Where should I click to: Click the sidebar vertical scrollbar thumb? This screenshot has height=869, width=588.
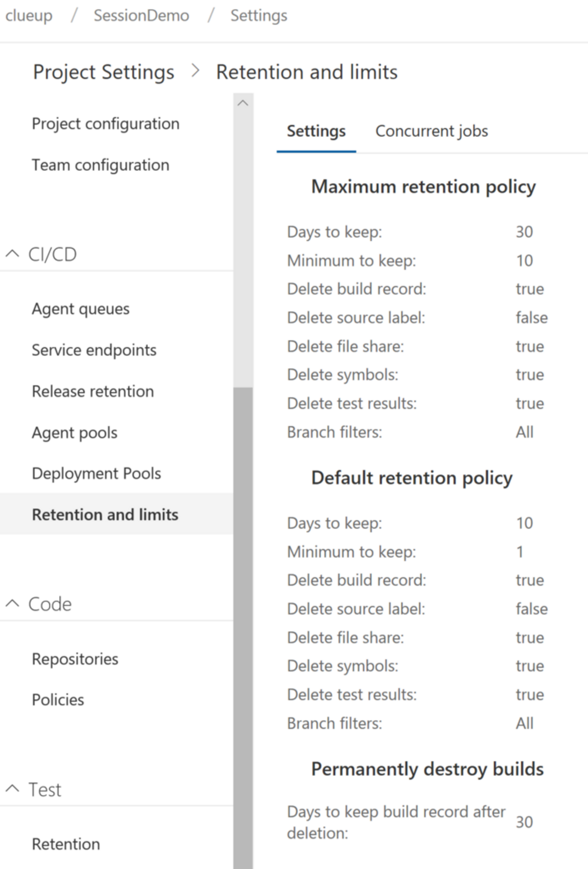tap(243, 624)
